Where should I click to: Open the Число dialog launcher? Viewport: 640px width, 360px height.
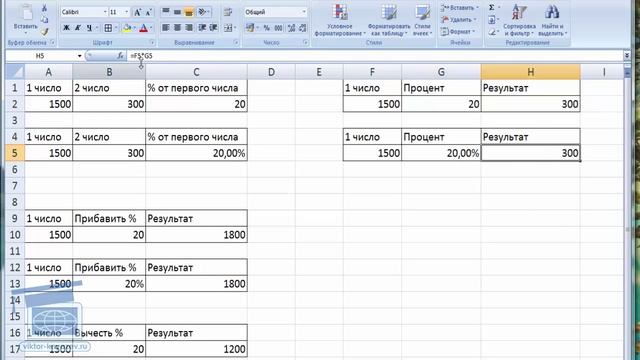click(306, 42)
